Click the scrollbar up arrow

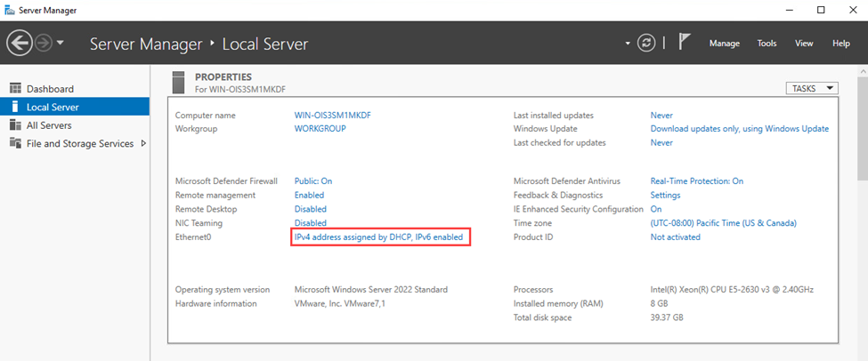click(863, 72)
